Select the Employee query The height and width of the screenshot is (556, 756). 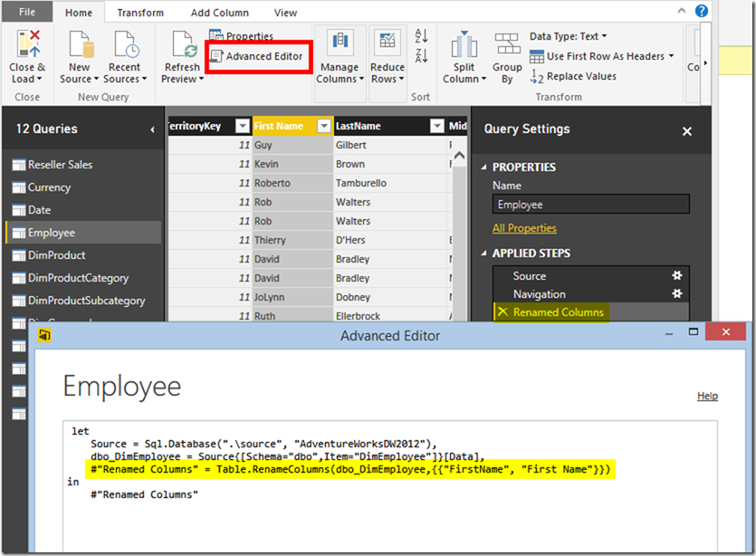(84, 233)
